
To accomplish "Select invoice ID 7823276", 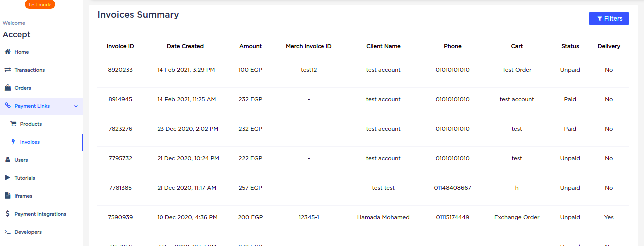I will tap(120, 129).
